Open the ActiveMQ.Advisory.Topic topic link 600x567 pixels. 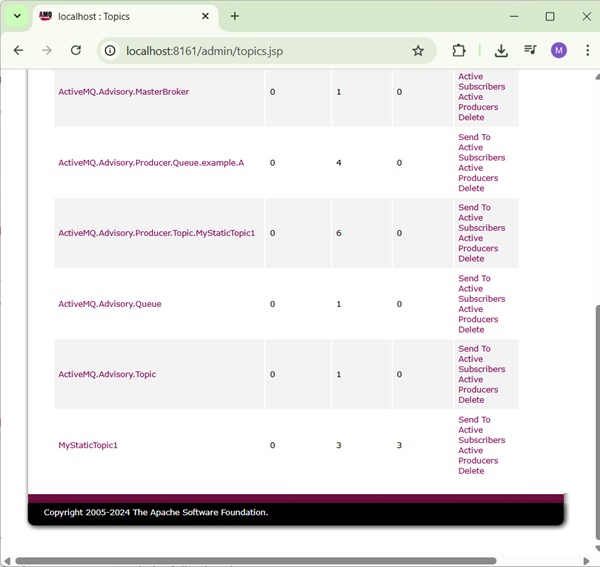[107, 374]
